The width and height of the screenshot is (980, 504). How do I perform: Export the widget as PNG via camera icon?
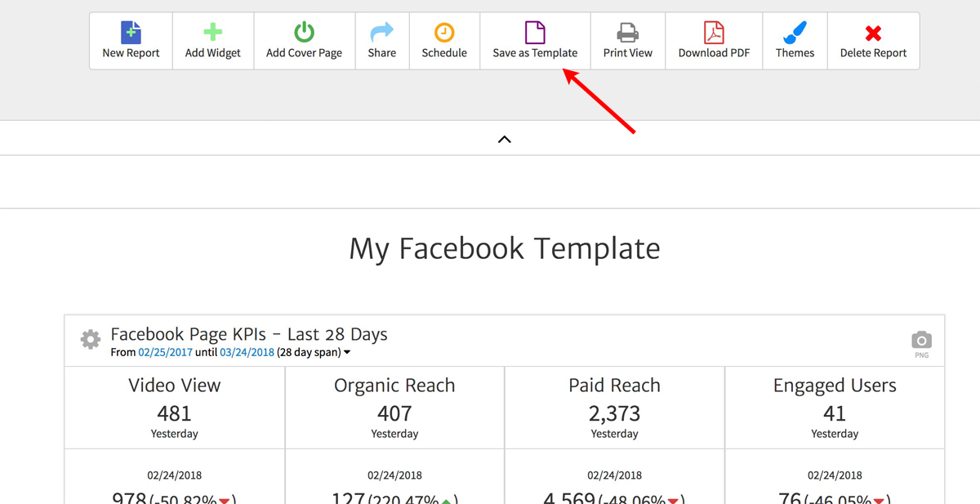click(x=921, y=340)
